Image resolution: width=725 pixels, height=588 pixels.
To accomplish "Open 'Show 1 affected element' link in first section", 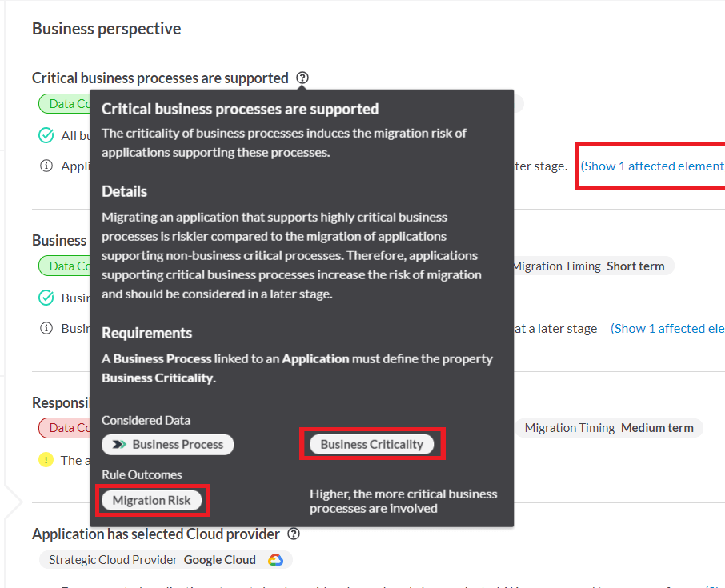I will (x=652, y=166).
